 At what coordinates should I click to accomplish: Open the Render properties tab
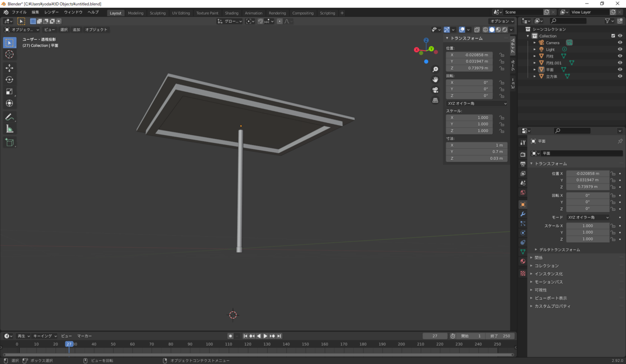coord(523,154)
